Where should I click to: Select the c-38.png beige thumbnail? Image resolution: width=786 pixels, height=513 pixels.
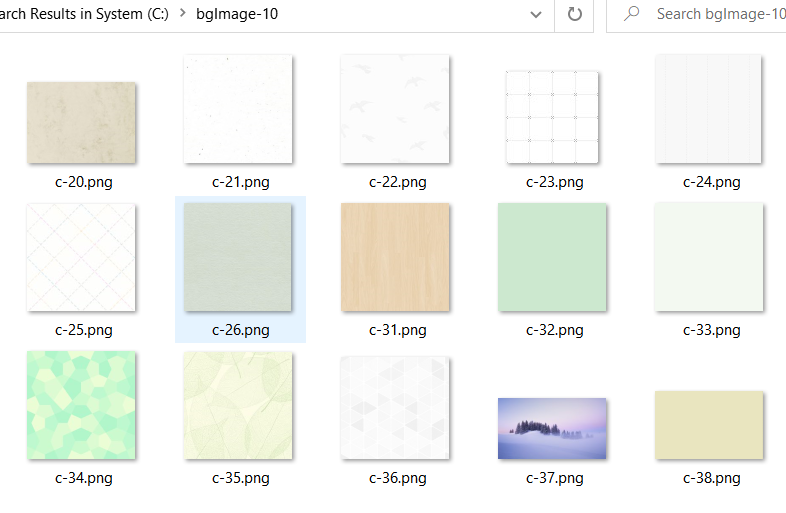pos(709,425)
